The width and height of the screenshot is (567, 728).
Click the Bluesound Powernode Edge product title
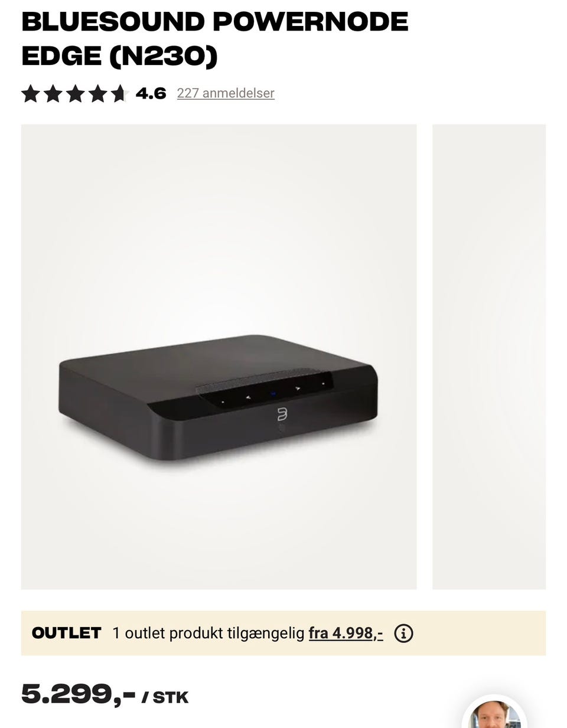pyautogui.click(x=214, y=39)
